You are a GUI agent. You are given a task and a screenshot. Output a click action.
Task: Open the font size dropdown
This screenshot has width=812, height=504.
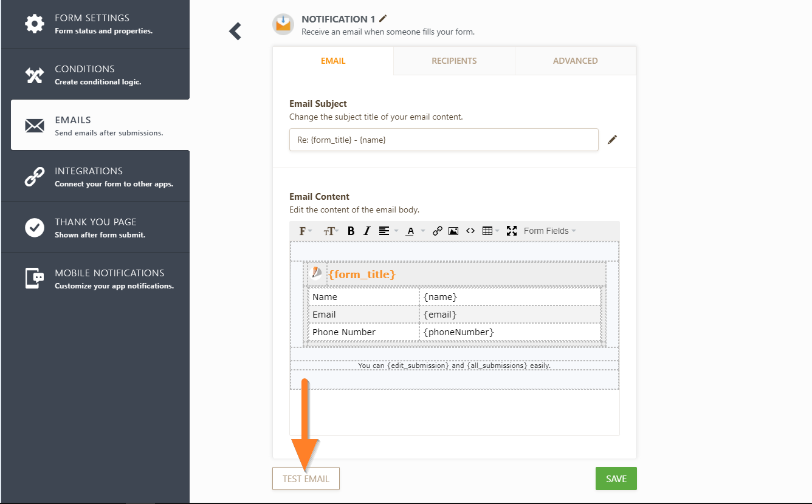tap(331, 231)
